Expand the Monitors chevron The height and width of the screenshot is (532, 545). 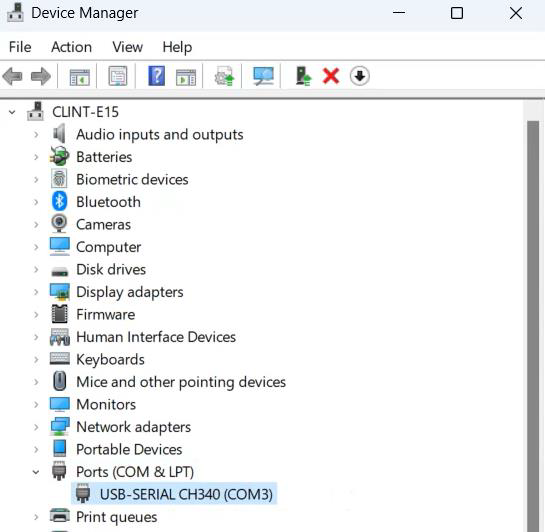click(36, 404)
